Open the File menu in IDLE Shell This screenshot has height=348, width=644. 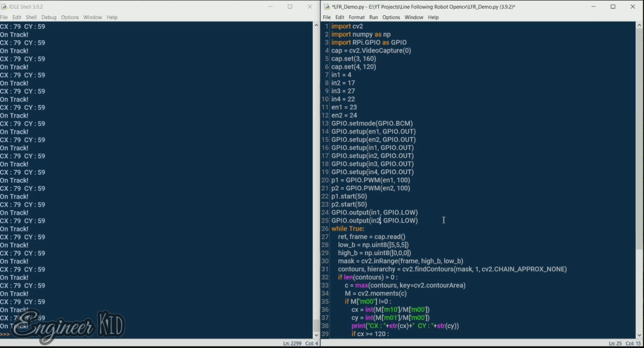coord(4,17)
